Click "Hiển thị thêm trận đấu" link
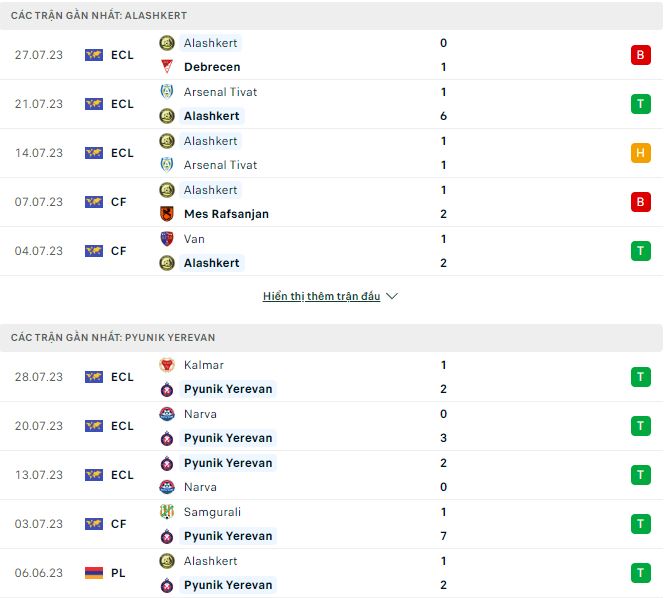This screenshot has height=598, width=667. point(321,297)
